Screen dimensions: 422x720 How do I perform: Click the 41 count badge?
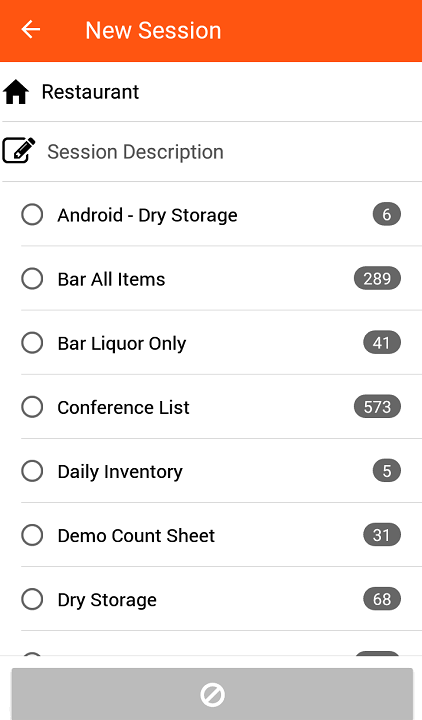(x=382, y=343)
